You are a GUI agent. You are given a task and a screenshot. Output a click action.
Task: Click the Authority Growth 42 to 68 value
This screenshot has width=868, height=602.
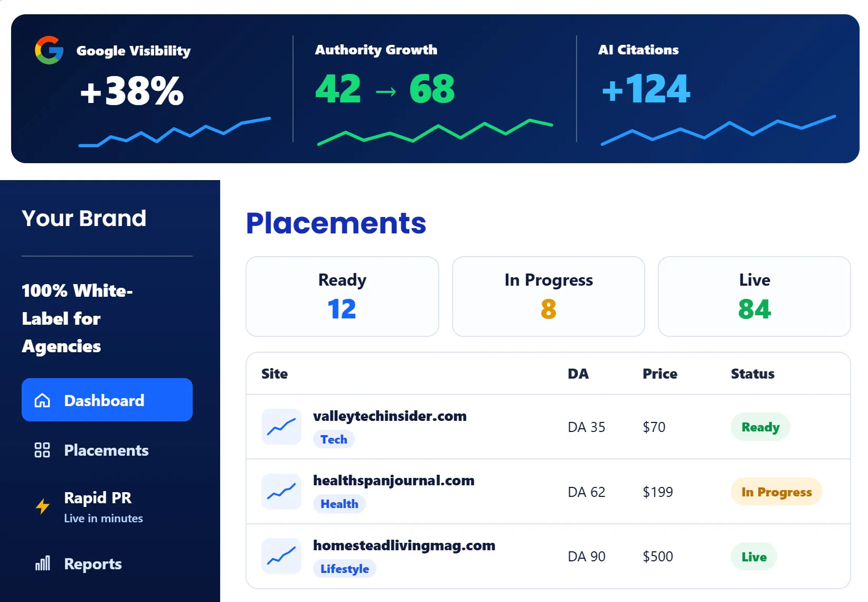(385, 89)
